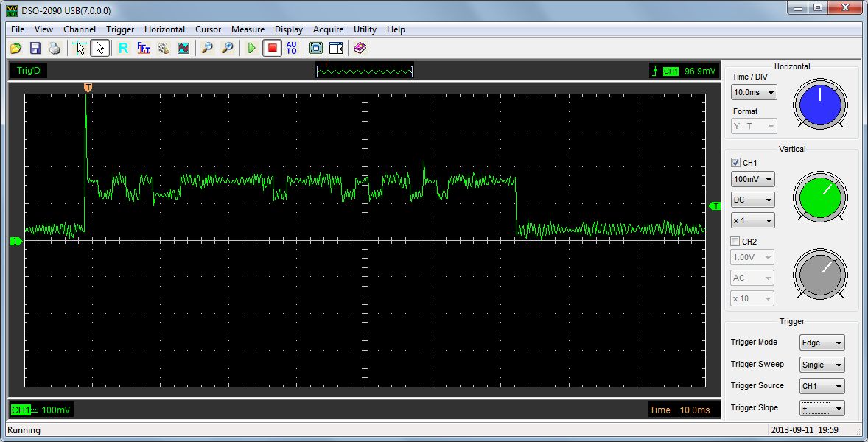Open the Time / DIV dropdown
Viewport: 868px width, 442px height.
[754, 93]
